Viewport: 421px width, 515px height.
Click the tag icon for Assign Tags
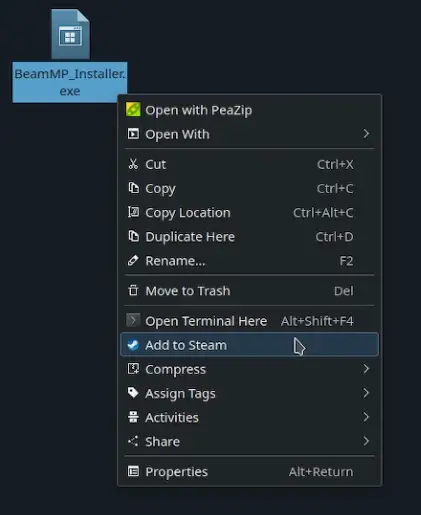click(133, 393)
